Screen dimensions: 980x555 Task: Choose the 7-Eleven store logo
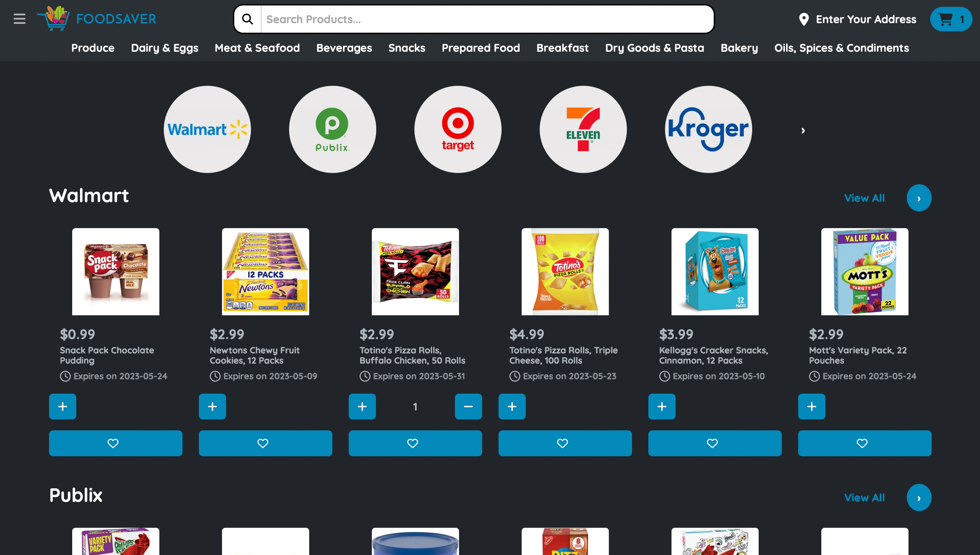click(583, 129)
